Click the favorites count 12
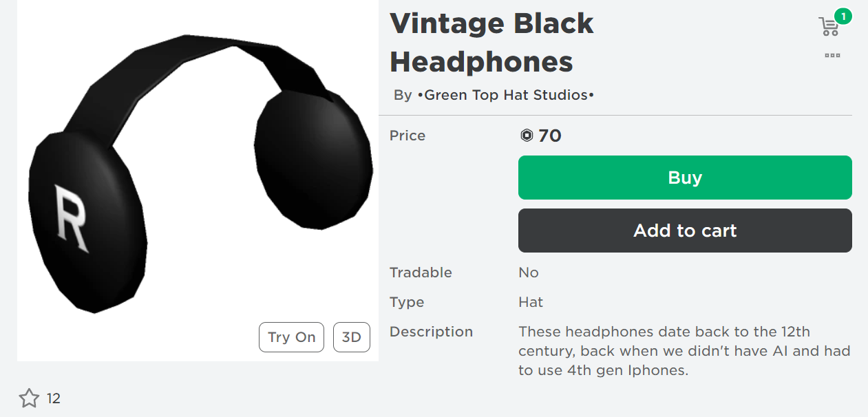868x417 pixels. click(54, 398)
